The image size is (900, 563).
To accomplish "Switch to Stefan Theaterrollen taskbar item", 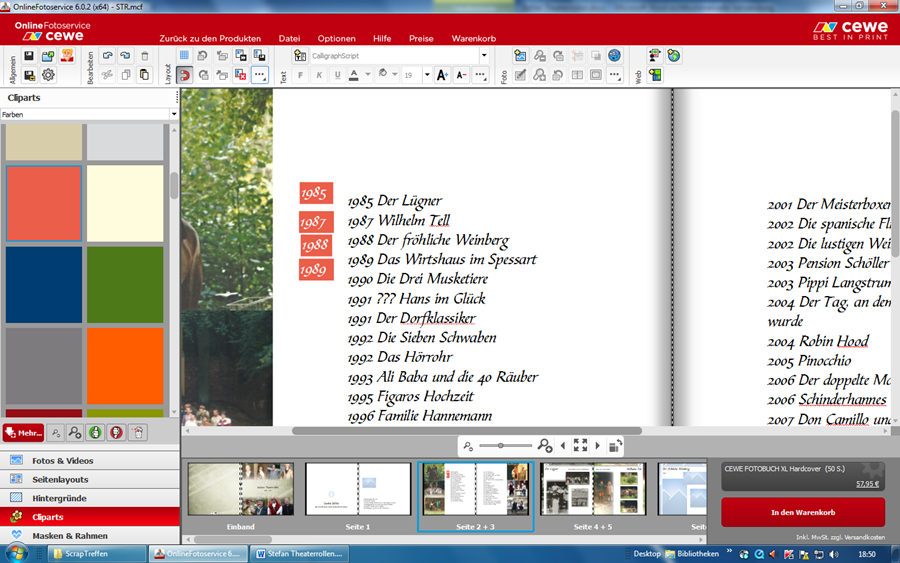I will 299,554.
